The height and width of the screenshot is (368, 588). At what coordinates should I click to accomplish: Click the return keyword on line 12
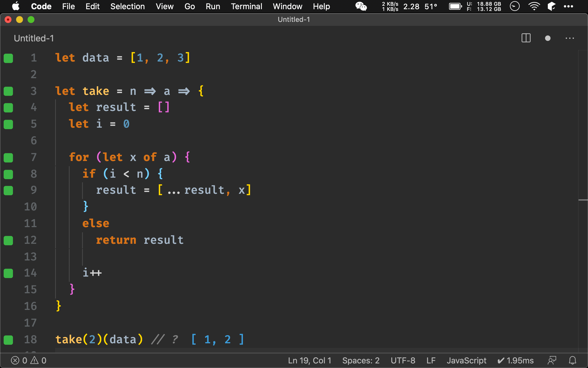[116, 240]
